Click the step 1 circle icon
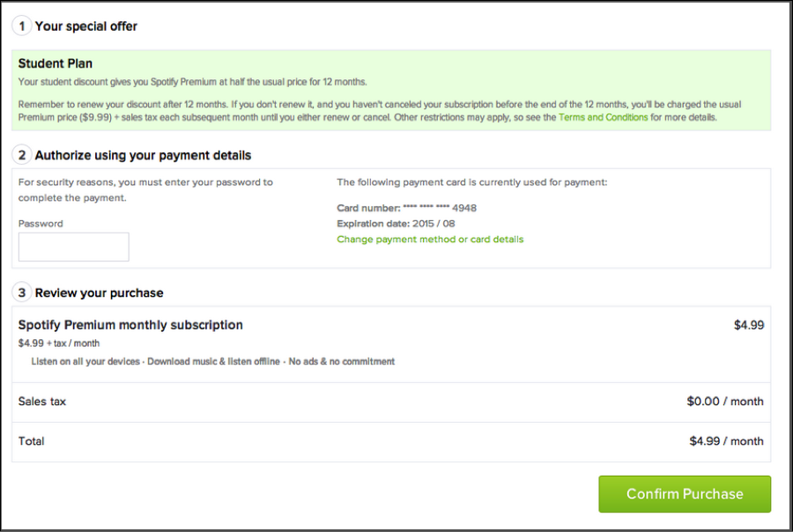The height and width of the screenshot is (532, 793). click(x=22, y=26)
